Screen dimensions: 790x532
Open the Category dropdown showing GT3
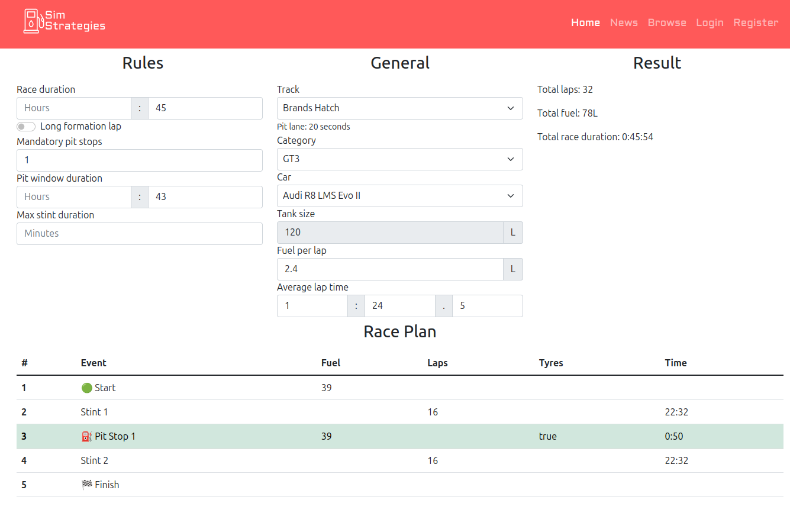pyautogui.click(x=399, y=159)
